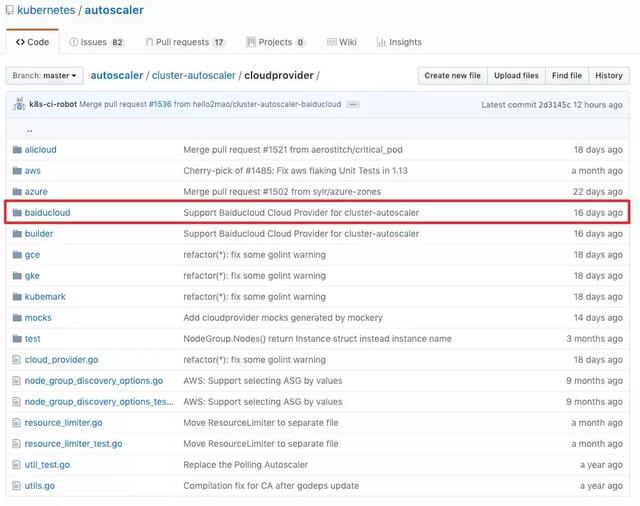This screenshot has width=640, height=506.
Task: Click the kubemark folder icon
Action: 17,297
